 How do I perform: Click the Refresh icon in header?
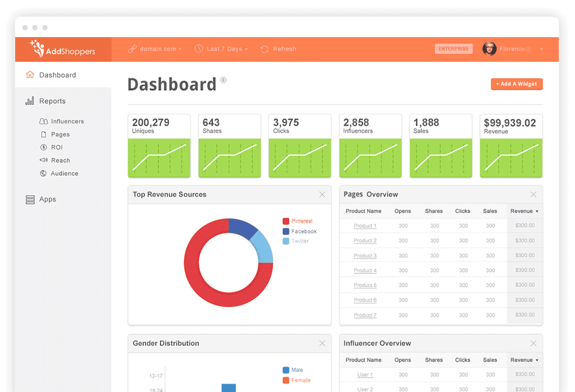[265, 49]
